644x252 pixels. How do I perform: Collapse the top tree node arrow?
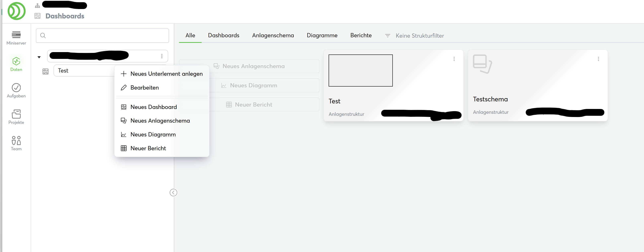(39, 57)
